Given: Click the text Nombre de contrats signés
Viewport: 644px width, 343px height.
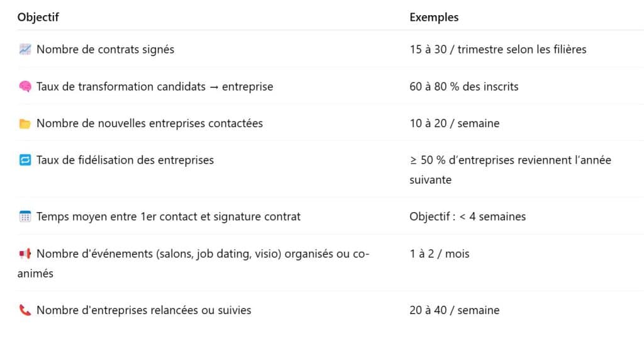Looking at the screenshot, I should (105, 49).
